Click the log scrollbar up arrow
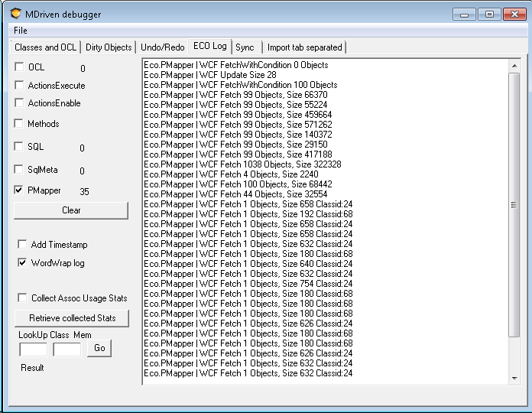 (x=514, y=66)
